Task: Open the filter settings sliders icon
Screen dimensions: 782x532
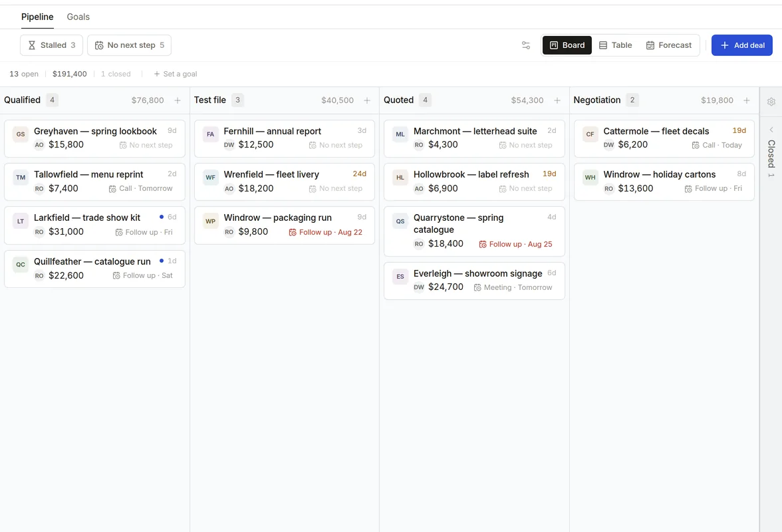Action: click(525, 45)
